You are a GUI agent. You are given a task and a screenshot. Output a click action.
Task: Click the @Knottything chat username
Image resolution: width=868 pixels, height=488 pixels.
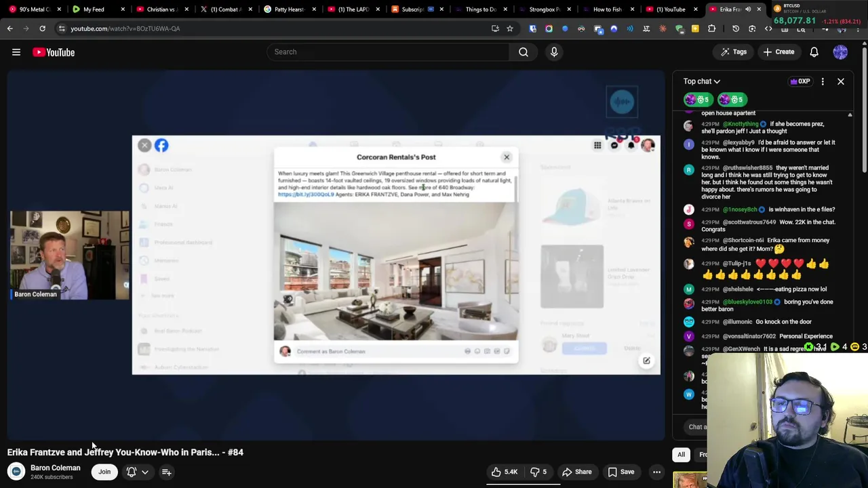pyautogui.click(x=741, y=124)
